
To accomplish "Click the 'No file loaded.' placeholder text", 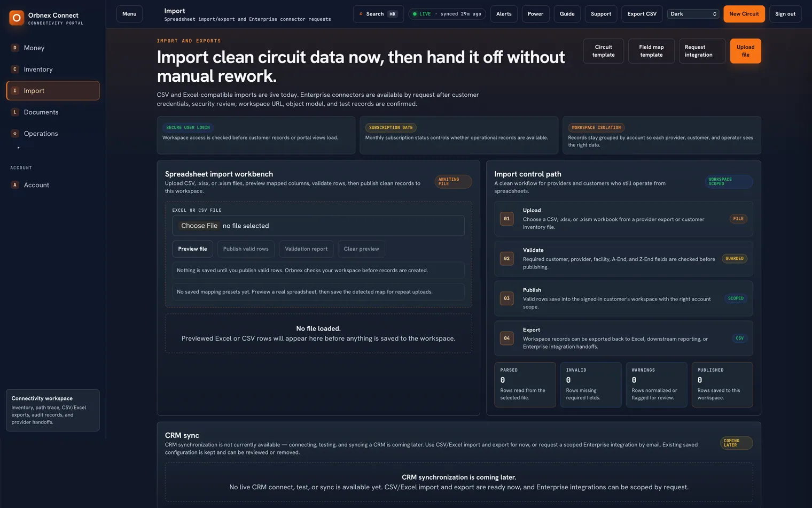I will click(318, 328).
